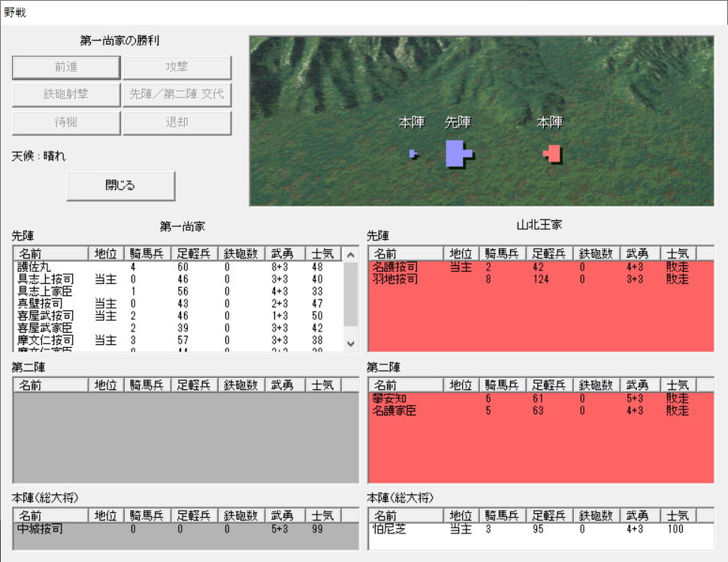The height and width of the screenshot is (562, 728).
Task: Click the blue 先陣 unit marker on map
Action: [x=457, y=153]
